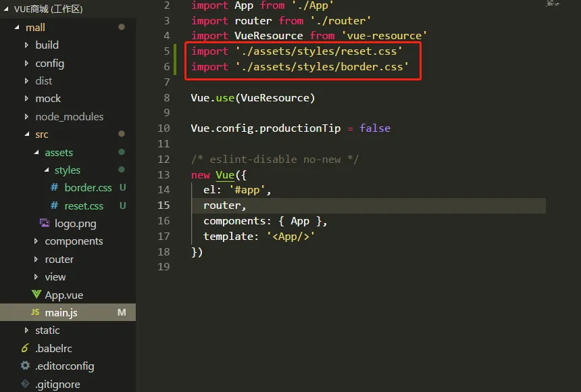Click the './router' import path on line 3
The width and height of the screenshot is (581, 392).
(340, 21)
